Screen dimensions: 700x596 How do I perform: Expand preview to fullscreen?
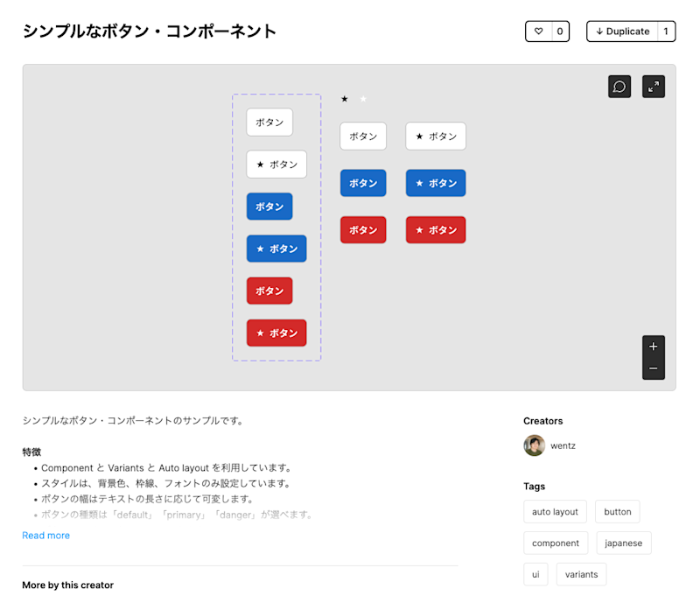[653, 87]
